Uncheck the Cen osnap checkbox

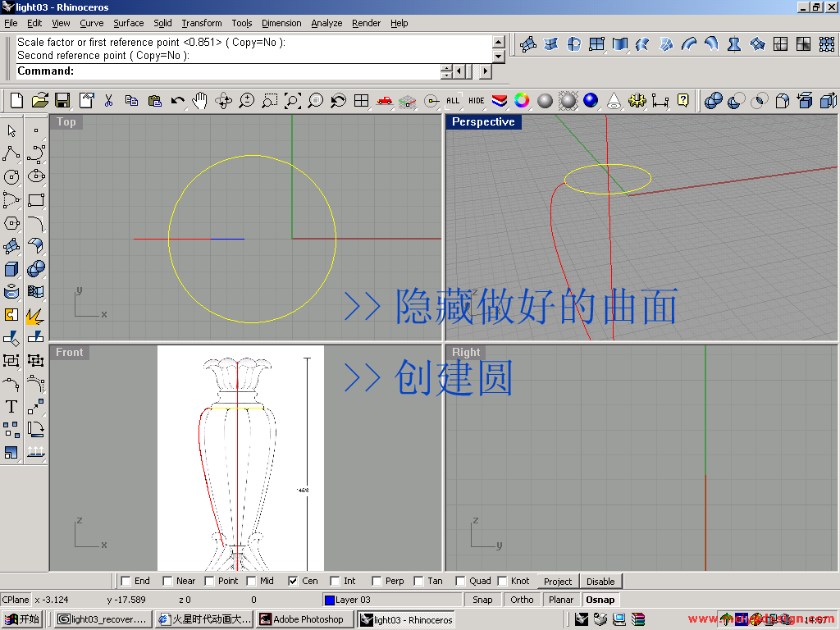click(x=293, y=581)
